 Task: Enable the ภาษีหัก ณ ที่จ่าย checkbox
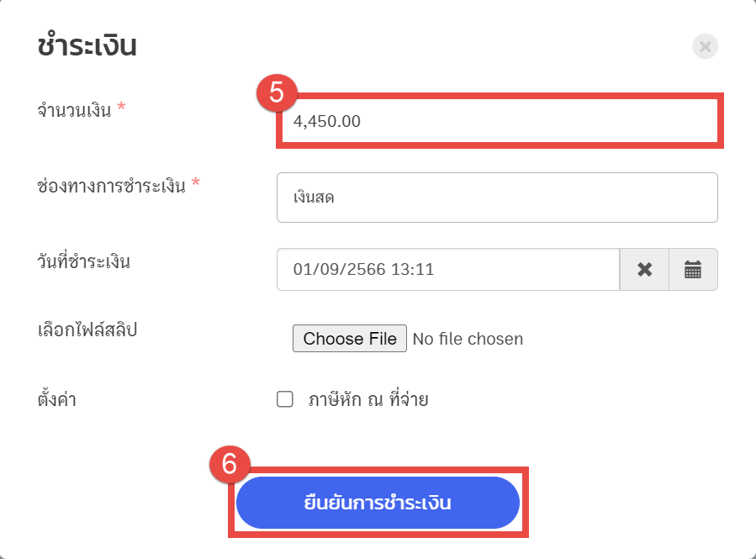click(285, 399)
